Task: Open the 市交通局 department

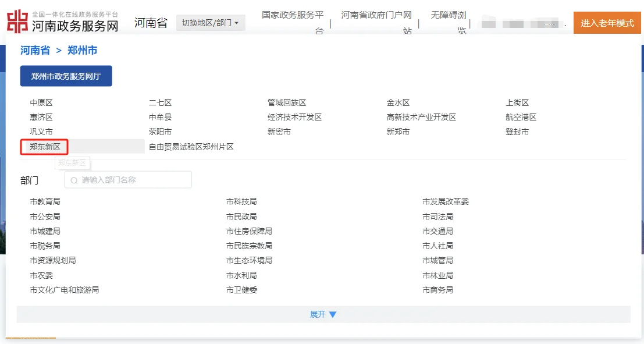Action: coord(438,232)
